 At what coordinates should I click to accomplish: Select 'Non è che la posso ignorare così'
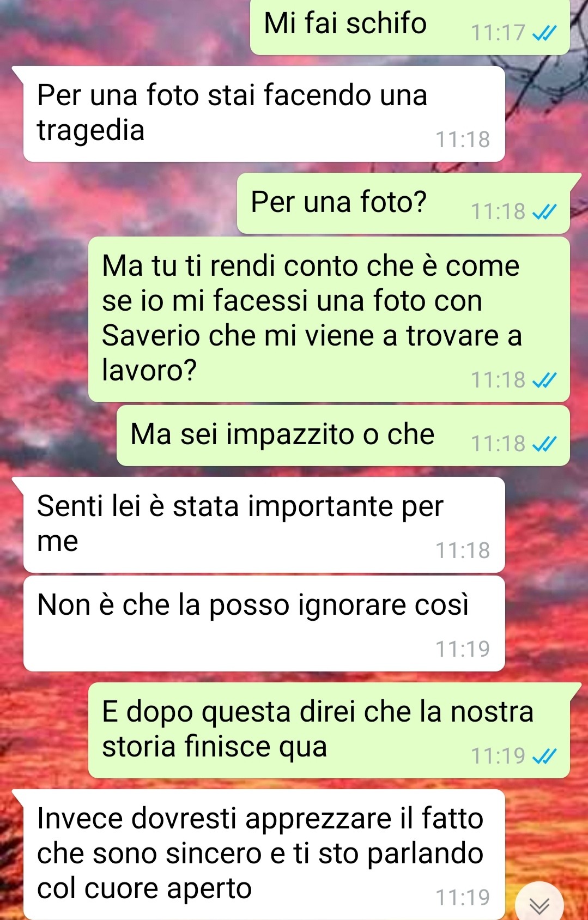pos(264,624)
